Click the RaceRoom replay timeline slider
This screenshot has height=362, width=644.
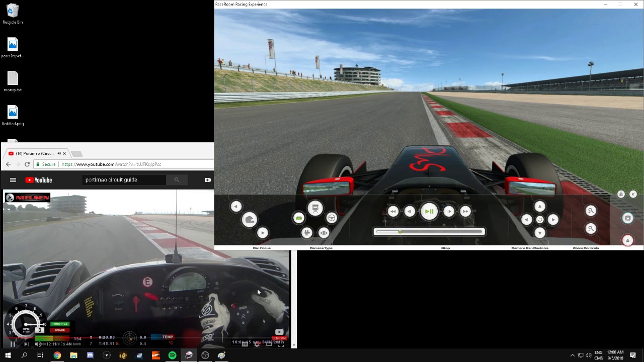click(429, 232)
